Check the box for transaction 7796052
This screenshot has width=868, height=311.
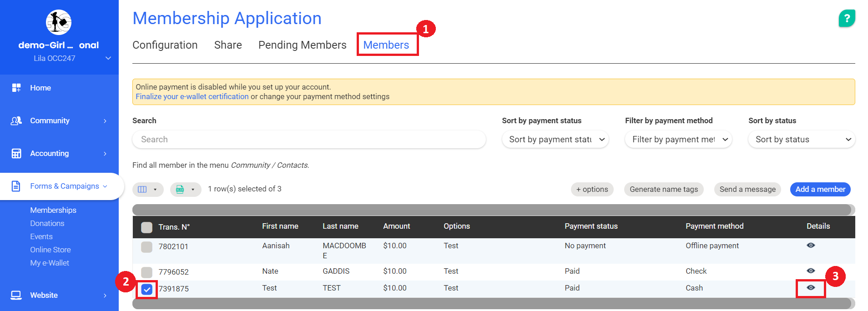(x=146, y=272)
